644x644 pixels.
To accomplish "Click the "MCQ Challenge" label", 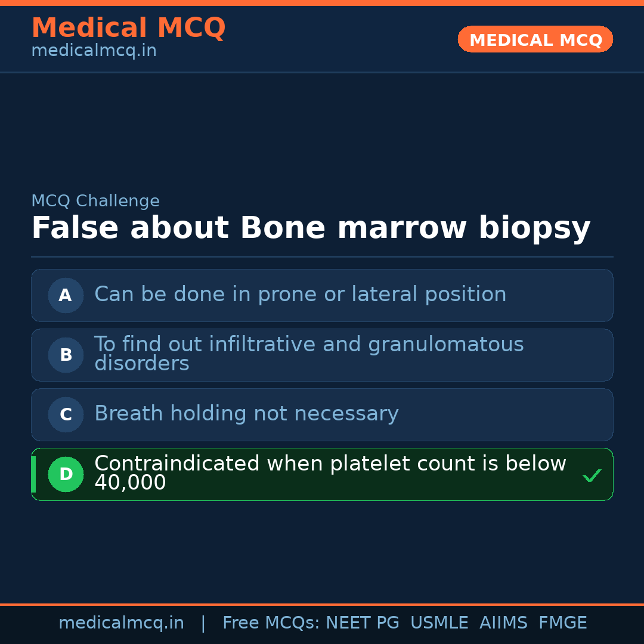I will click(95, 201).
